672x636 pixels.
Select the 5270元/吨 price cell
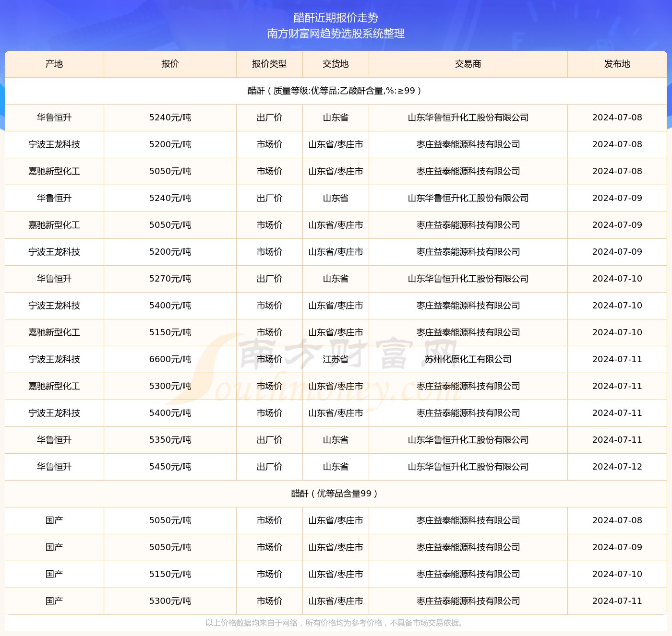coord(170,279)
